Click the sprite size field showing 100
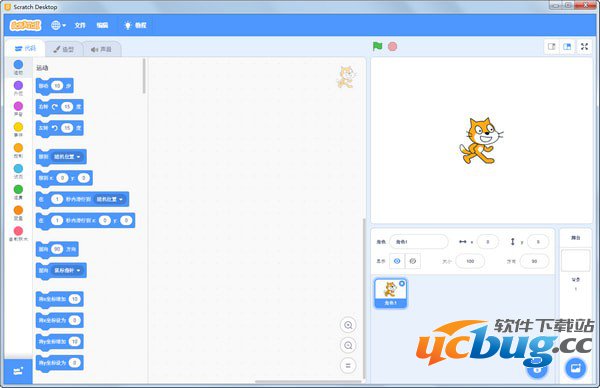The width and height of the screenshot is (600, 388). click(470, 261)
